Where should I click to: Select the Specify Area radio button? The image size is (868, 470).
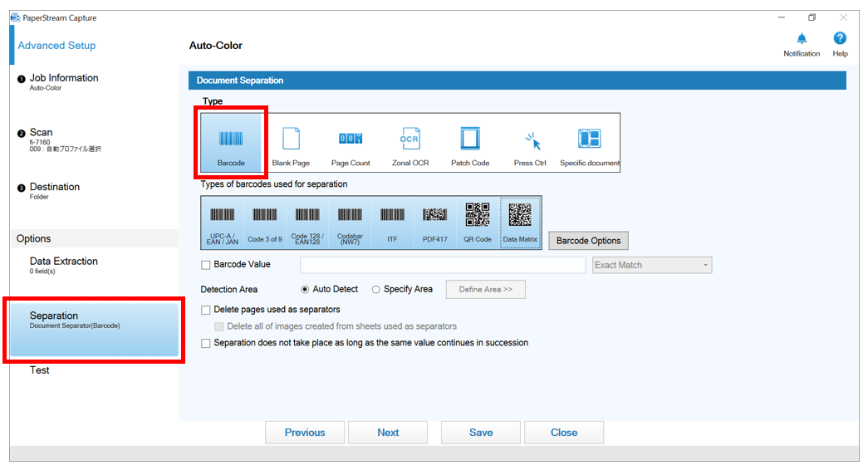coord(376,290)
